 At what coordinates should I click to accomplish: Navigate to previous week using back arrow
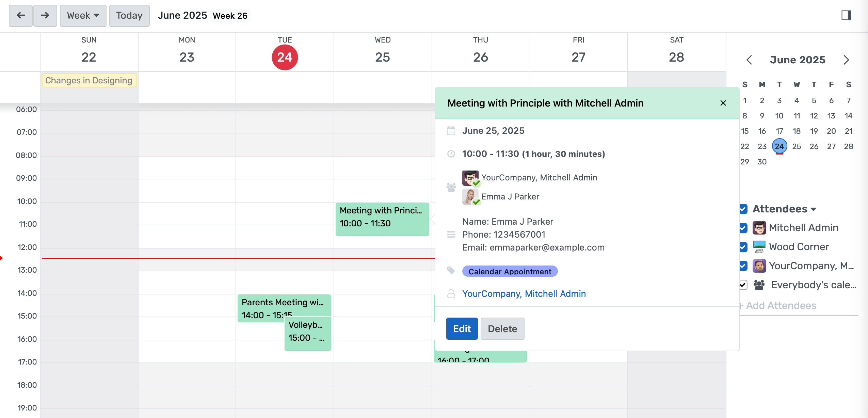pyautogui.click(x=20, y=15)
